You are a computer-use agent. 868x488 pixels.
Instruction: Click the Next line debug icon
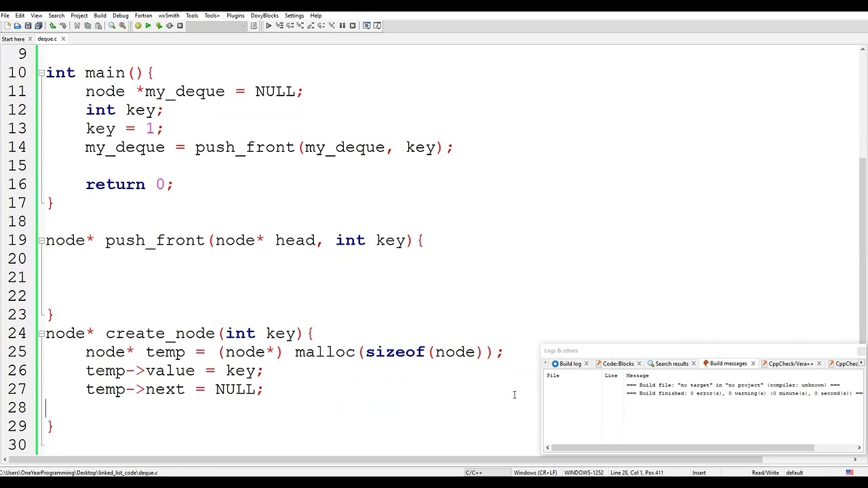[290, 26]
